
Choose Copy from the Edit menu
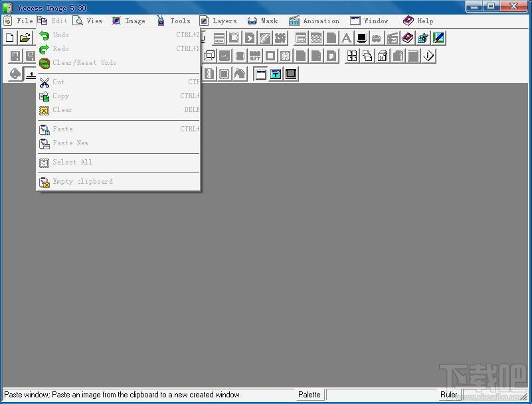pos(118,96)
